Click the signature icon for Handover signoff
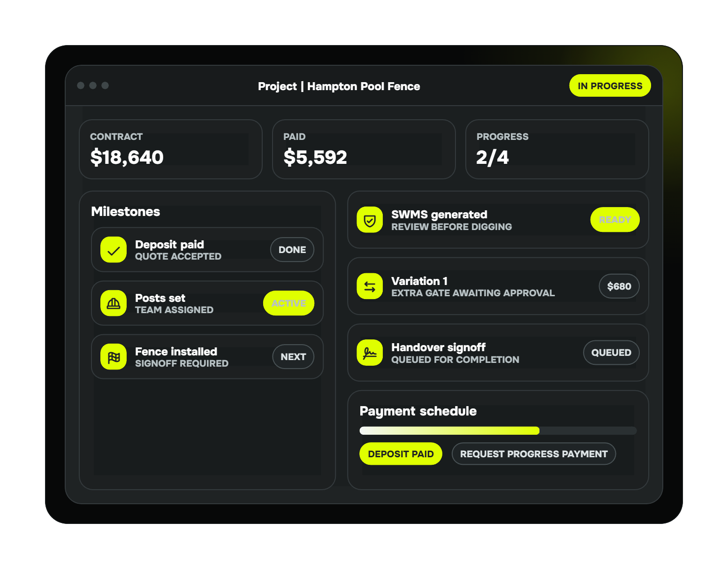 click(x=370, y=353)
